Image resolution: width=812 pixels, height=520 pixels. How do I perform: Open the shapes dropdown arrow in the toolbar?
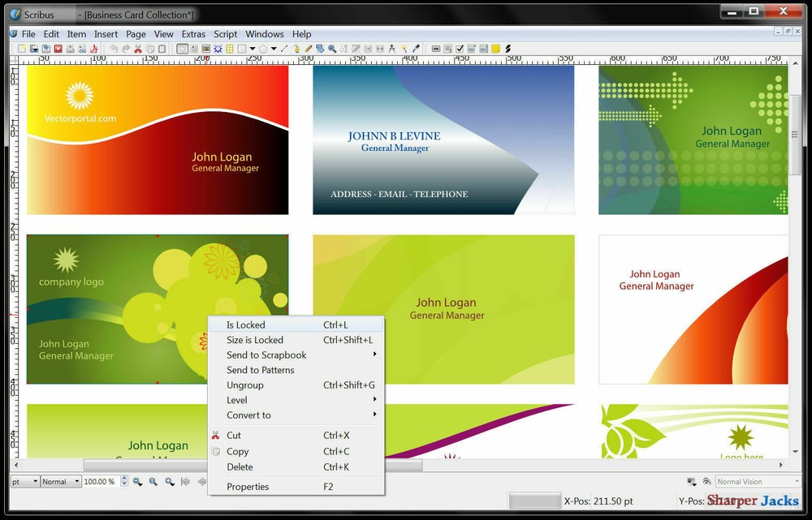252,49
